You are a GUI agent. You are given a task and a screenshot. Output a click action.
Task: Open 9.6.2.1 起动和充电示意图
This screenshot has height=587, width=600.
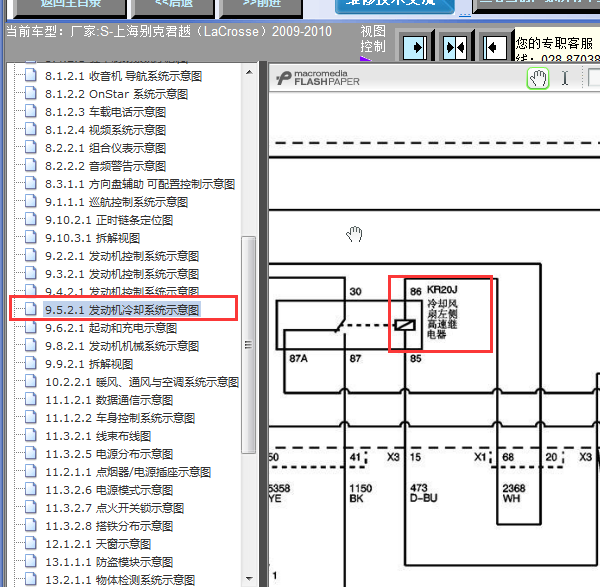111,328
